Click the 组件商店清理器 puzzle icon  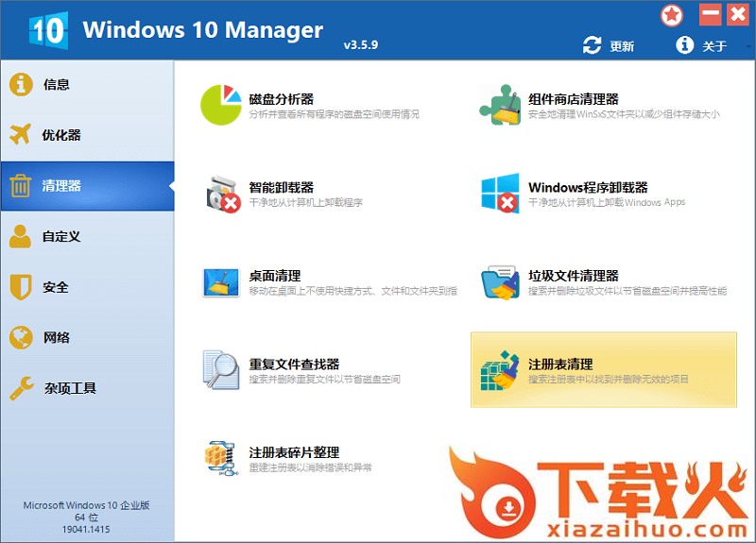click(500, 104)
